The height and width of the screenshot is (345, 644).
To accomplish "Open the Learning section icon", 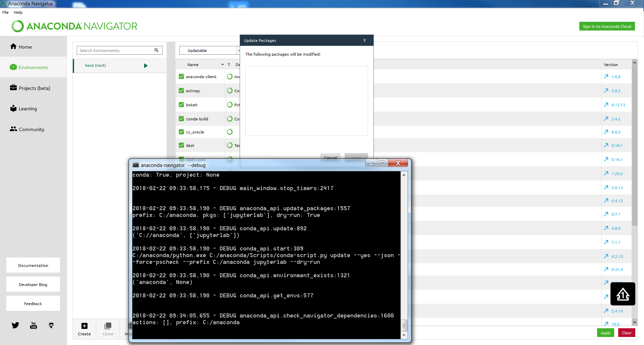I will click(x=13, y=108).
